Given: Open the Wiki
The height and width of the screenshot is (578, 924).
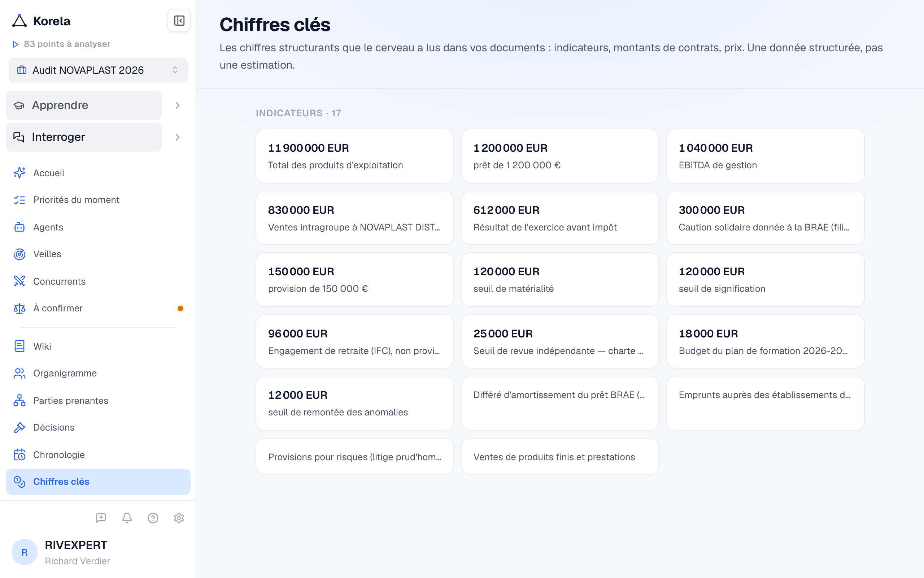Looking at the screenshot, I should [98, 346].
